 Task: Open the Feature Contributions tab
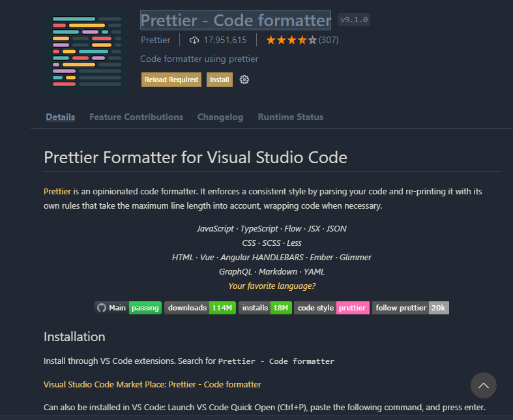tap(136, 117)
